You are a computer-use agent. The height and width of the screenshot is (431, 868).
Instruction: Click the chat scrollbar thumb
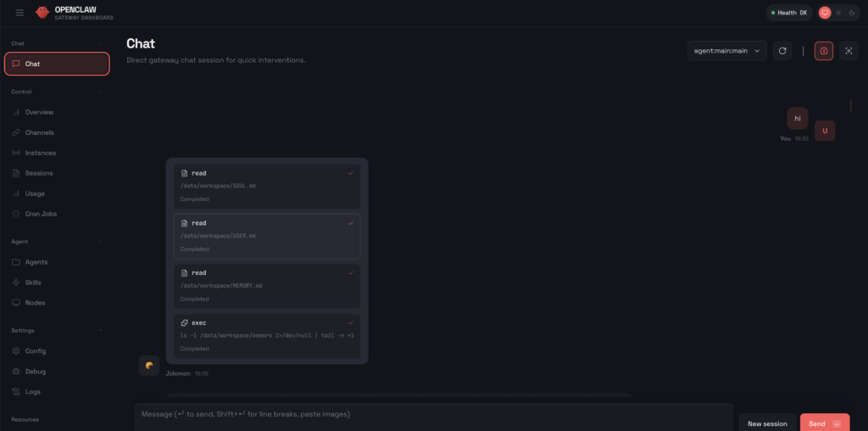851,106
